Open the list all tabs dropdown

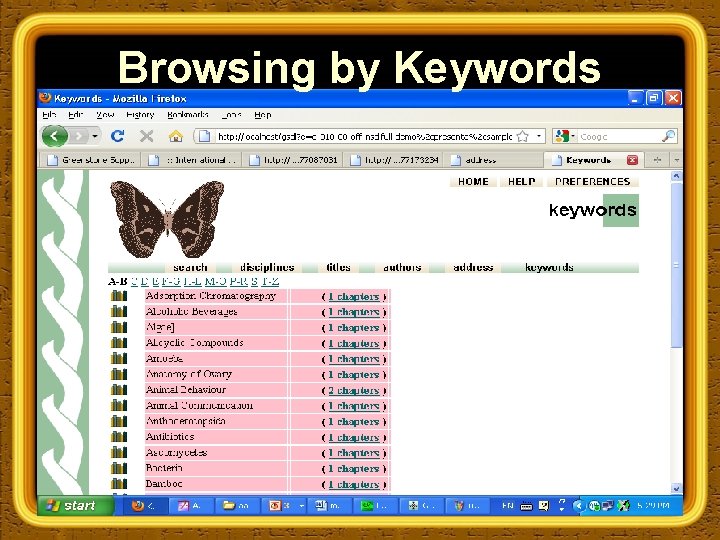[x=676, y=160]
